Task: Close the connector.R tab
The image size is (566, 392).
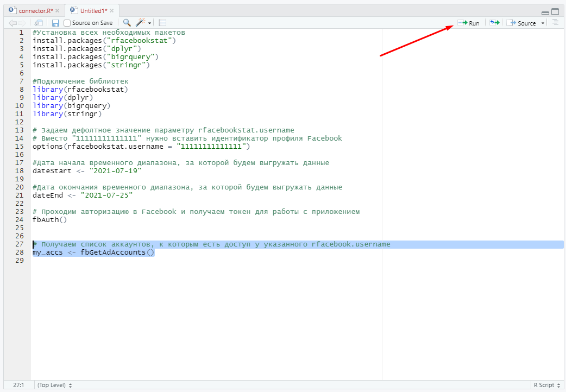Action: click(58, 10)
